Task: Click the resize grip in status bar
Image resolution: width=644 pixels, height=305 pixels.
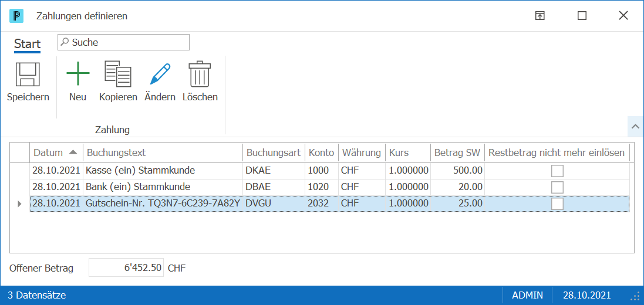Action: (635, 296)
